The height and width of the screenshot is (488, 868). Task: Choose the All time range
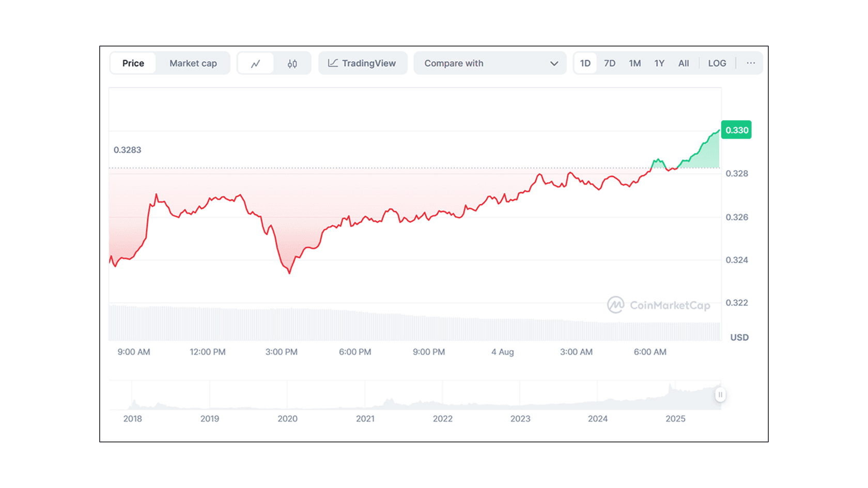684,63
